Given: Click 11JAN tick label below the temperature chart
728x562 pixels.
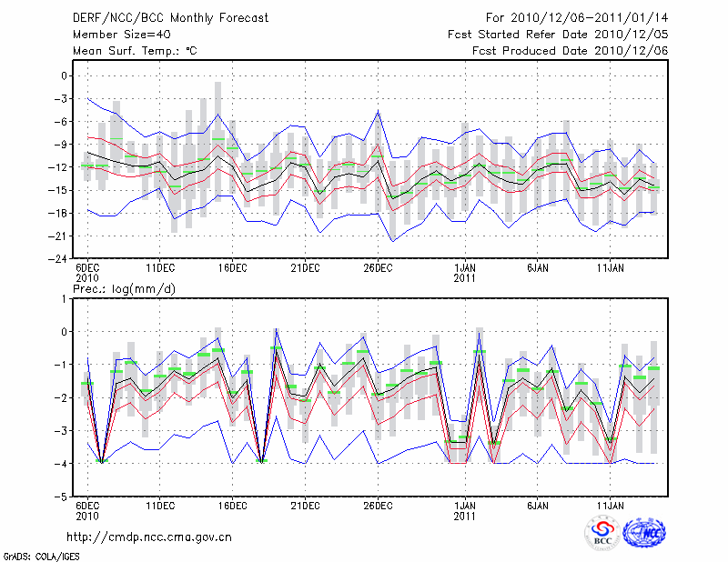Looking at the screenshot, I should point(610,267).
